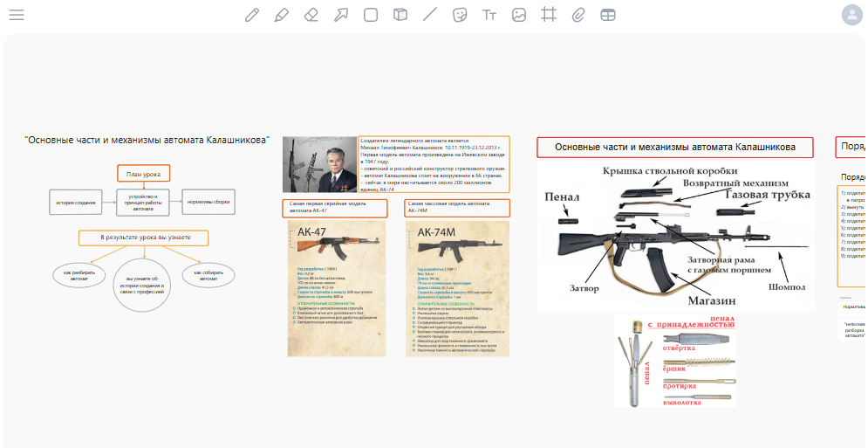Select the Arrow tool
This screenshot has width=868, height=448.
click(340, 15)
